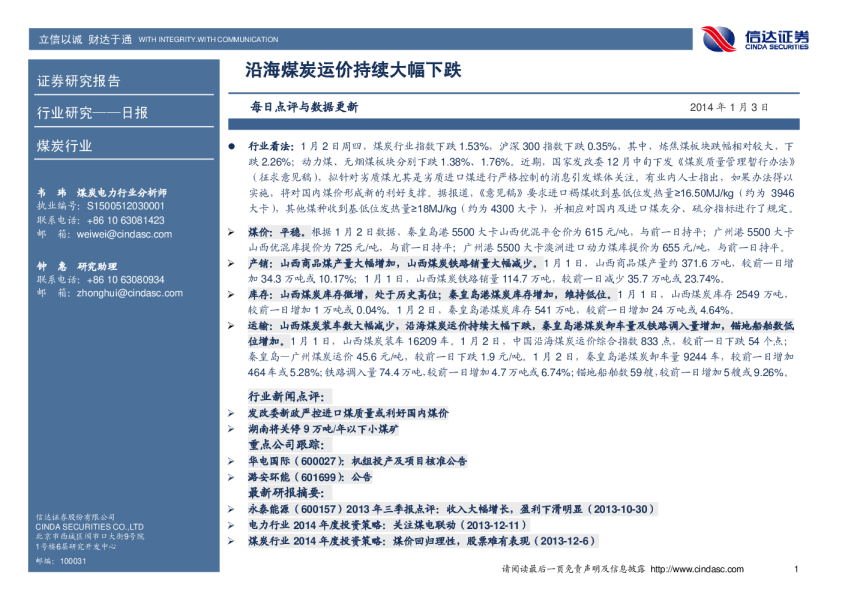This screenshot has width=842, height=595.
Task: Click the arrow bullet beside 产销 paragraph
Action: coord(233,262)
